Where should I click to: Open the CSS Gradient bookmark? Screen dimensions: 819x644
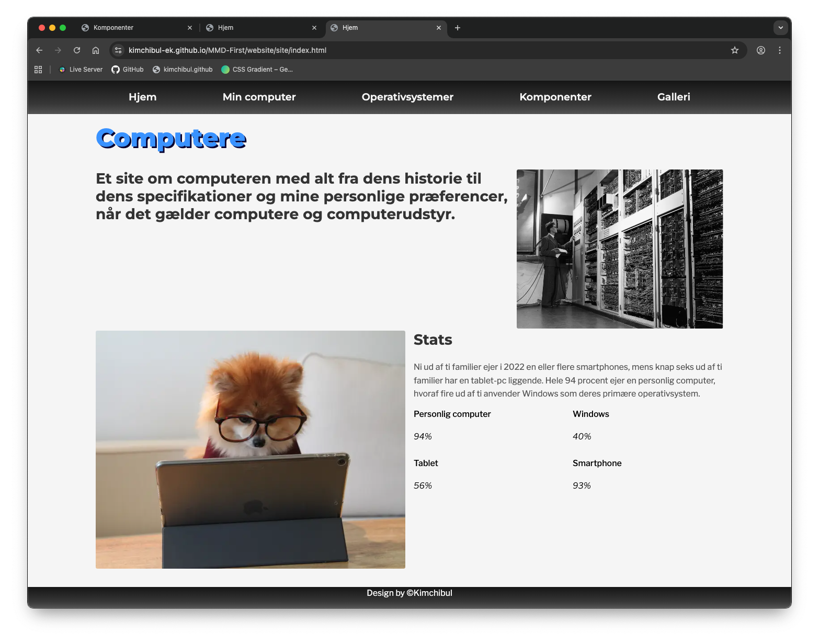[257, 69]
